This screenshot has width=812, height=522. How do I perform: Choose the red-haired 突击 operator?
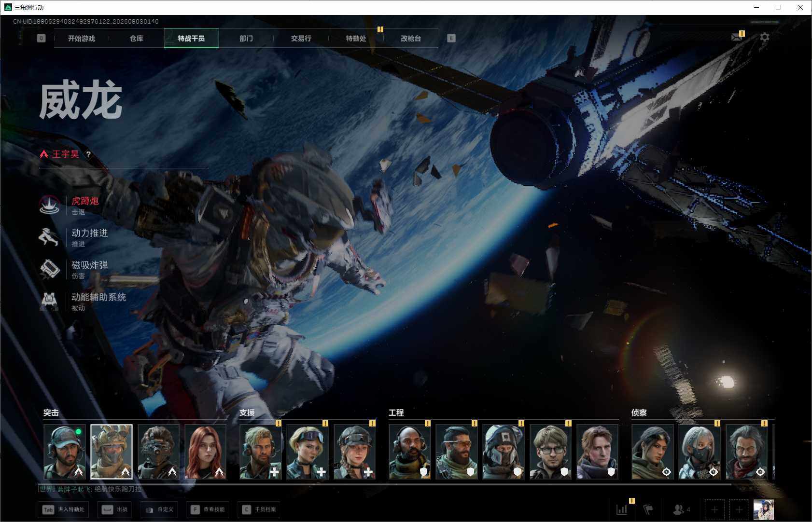coord(205,452)
